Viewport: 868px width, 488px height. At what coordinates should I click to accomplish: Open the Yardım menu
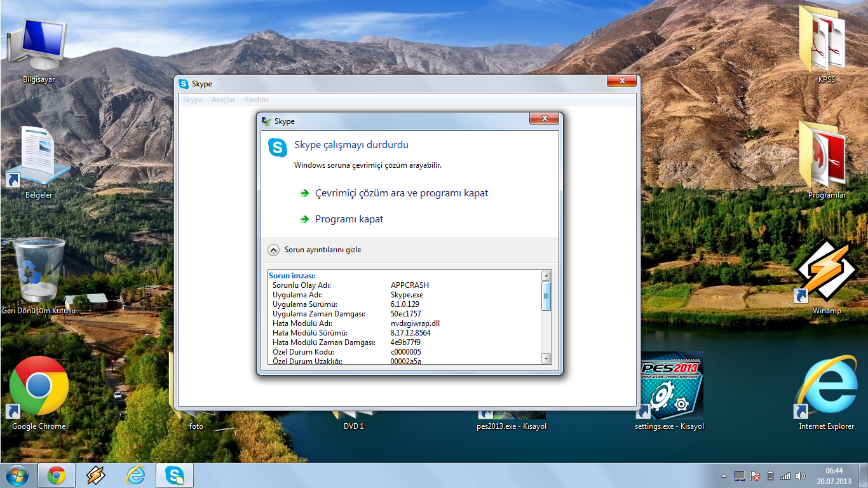[x=256, y=100]
